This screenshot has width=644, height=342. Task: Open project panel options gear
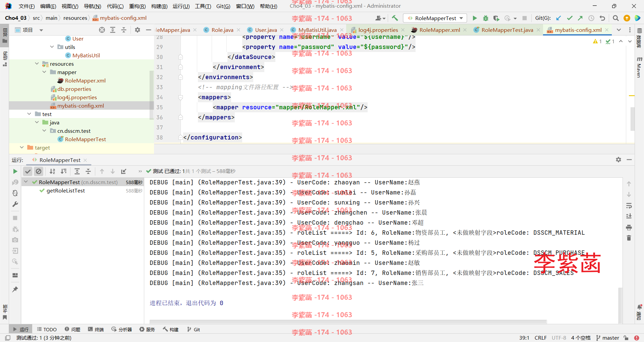coord(138,30)
